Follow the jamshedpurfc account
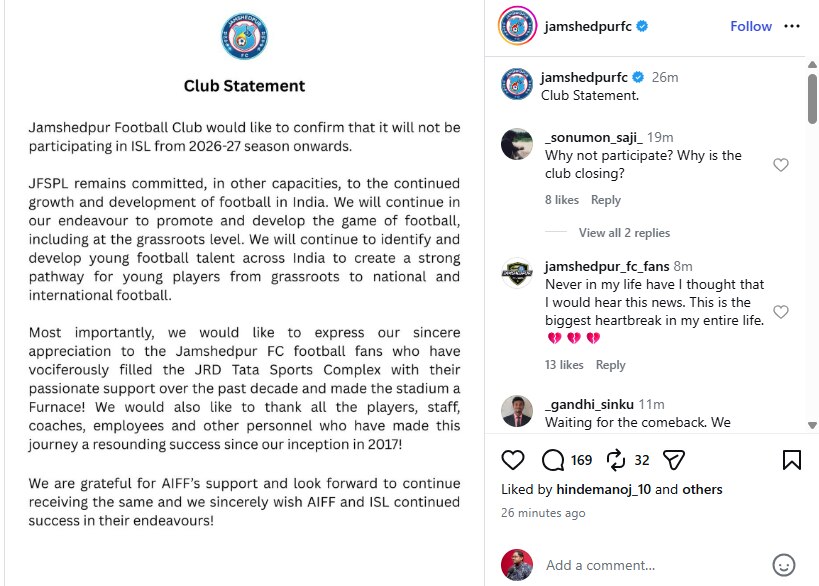Viewport: 819px width, 586px height. tap(751, 26)
